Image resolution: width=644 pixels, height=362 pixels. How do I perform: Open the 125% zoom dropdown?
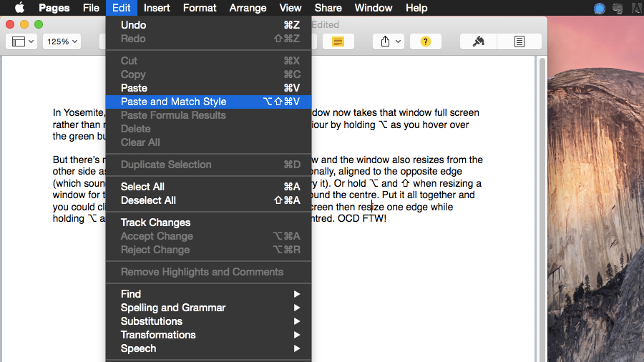click(62, 41)
